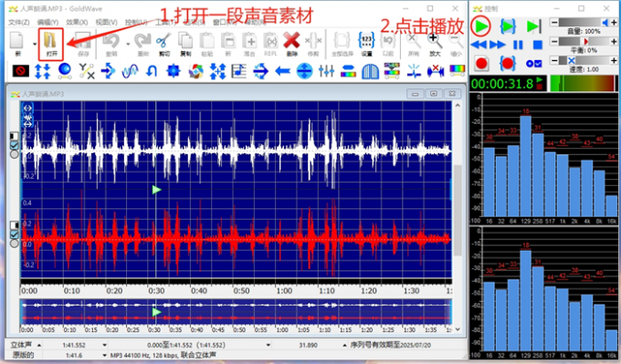The height and width of the screenshot is (364, 621).
Task: Open the 立体声 channel status dropdown
Action: [x=39, y=345]
